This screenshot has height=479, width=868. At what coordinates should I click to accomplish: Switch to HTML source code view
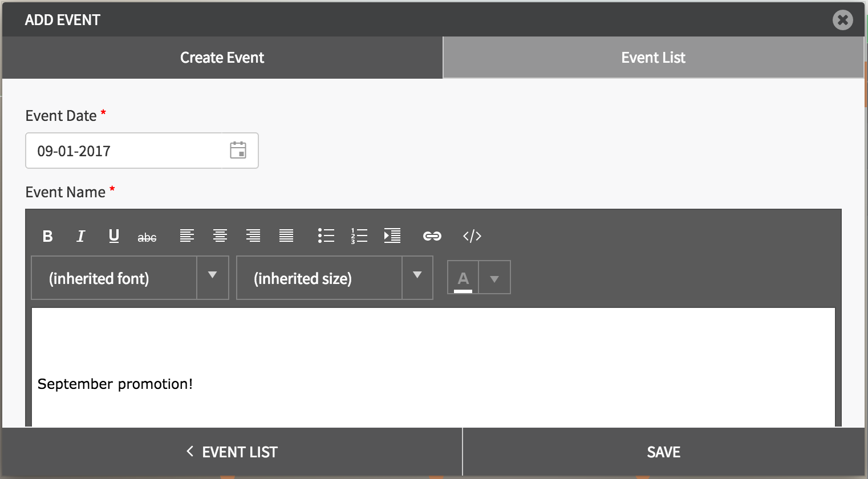pyautogui.click(x=472, y=236)
